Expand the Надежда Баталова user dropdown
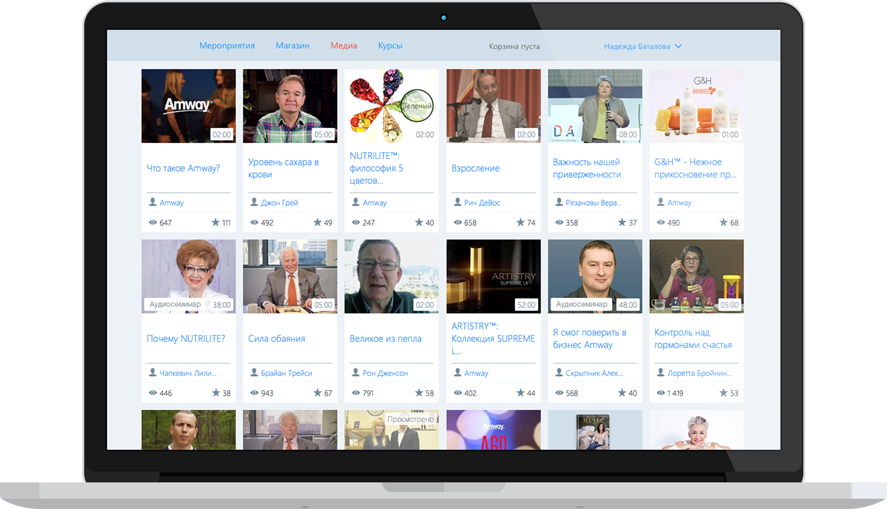887x509 pixels. point(642,46)
